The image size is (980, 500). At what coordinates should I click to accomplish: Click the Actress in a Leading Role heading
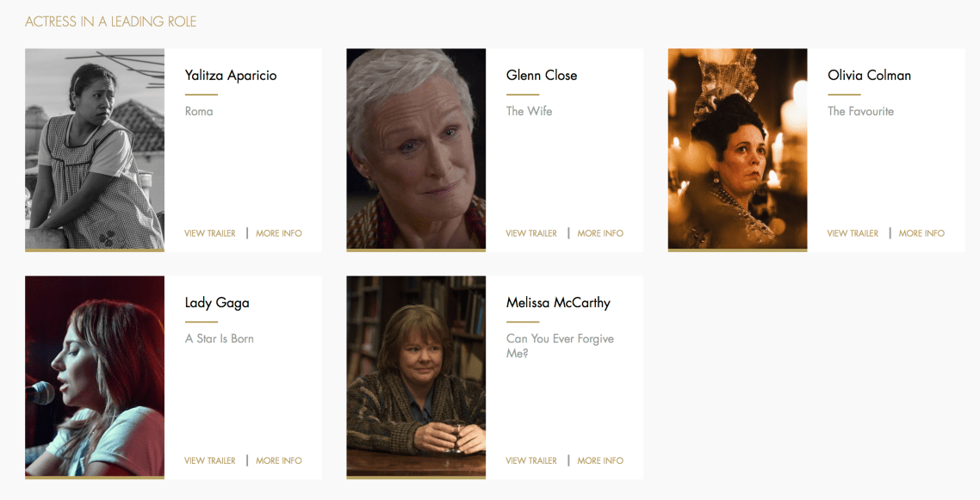tap(110, 22)
